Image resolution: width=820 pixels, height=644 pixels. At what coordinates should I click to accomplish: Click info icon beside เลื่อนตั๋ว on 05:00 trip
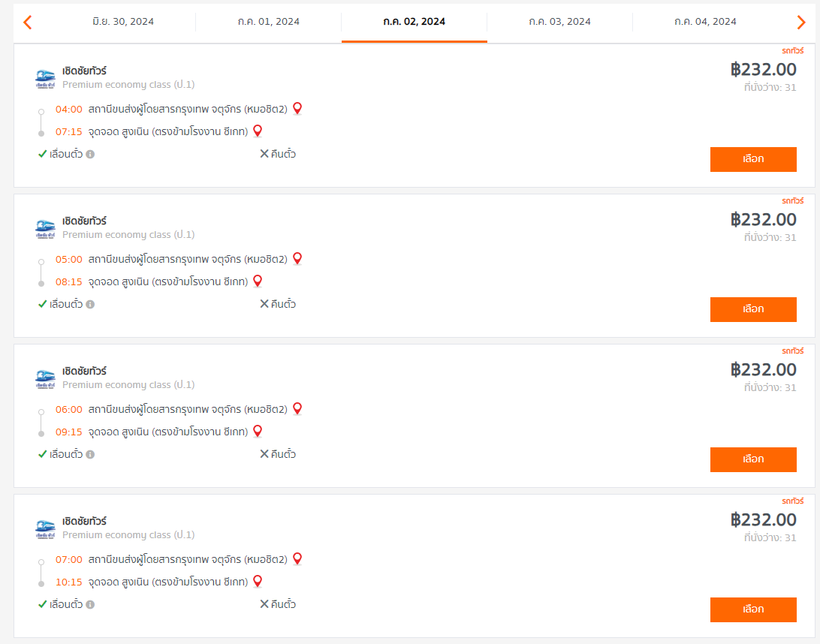[90, 304]
